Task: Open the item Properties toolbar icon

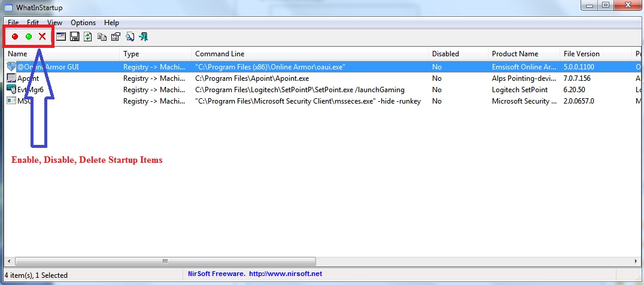Action: coord(116,37)
